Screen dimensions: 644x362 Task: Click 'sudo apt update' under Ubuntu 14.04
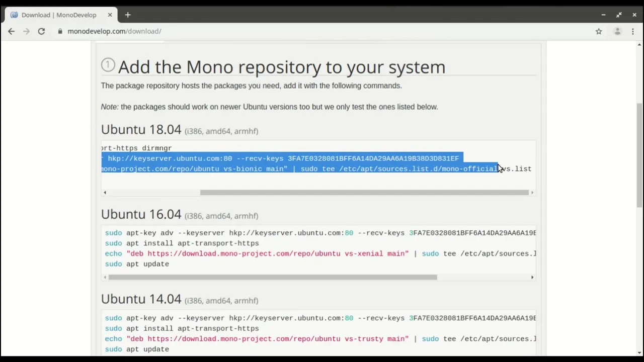click(x=137, y=349)
